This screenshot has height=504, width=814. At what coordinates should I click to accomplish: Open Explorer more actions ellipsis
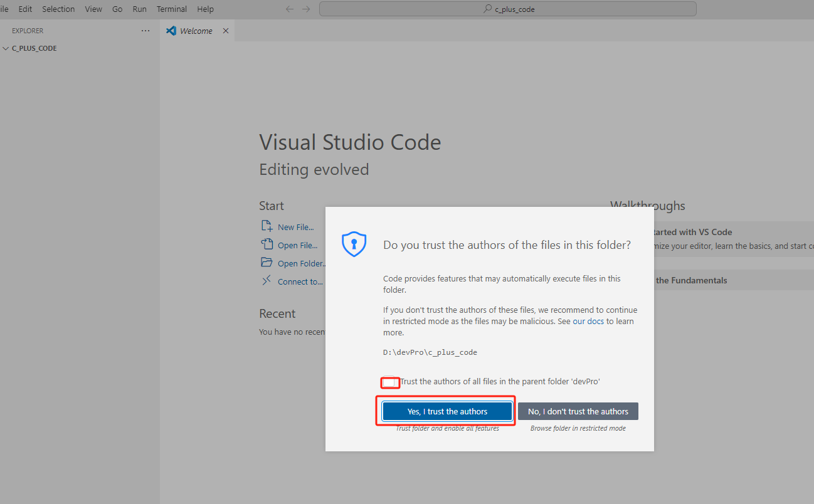pyautogui.click(x=145, y=31)
